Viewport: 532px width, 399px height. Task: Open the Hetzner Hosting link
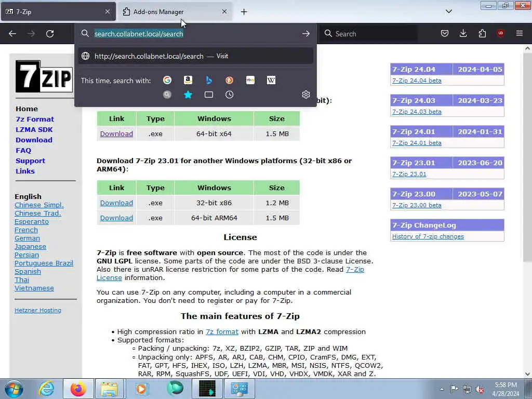pos(38,310)
